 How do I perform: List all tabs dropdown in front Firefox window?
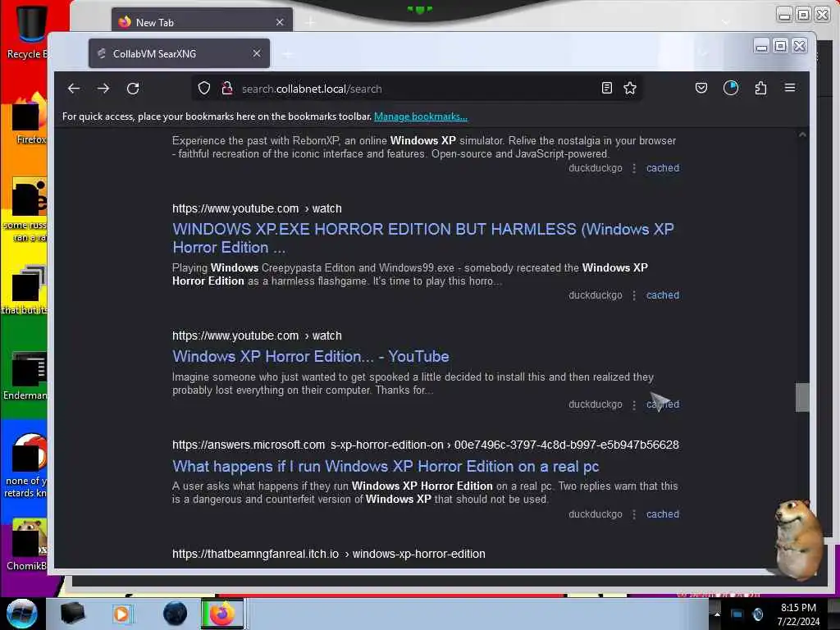(703, 53)
